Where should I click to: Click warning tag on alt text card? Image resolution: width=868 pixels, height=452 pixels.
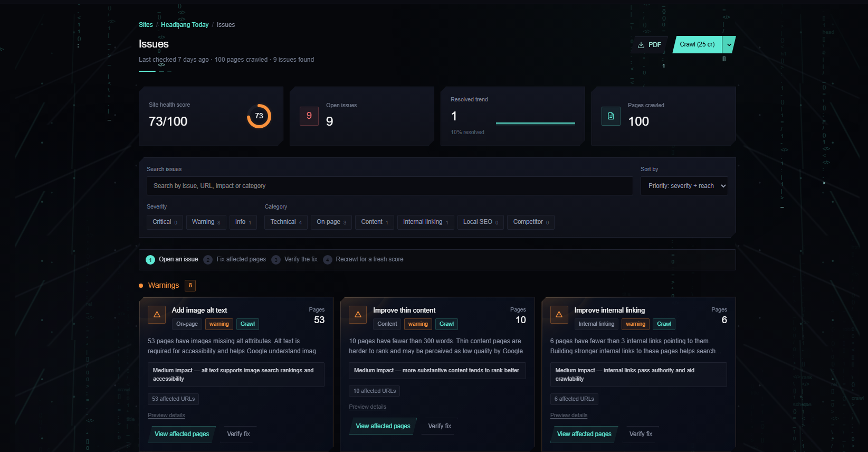[219, 324]
